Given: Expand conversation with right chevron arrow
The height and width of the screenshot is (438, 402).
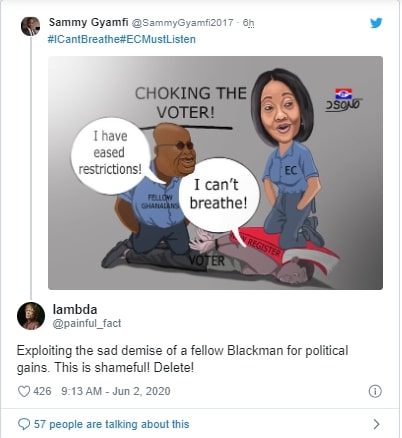Looking at the screenshot, I should pos(376,424).
